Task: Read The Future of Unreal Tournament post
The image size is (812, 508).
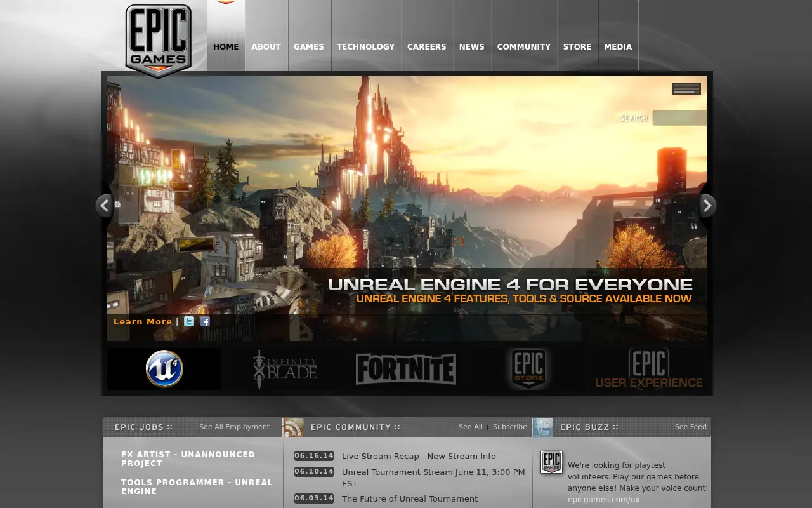Action: [410, 499]
